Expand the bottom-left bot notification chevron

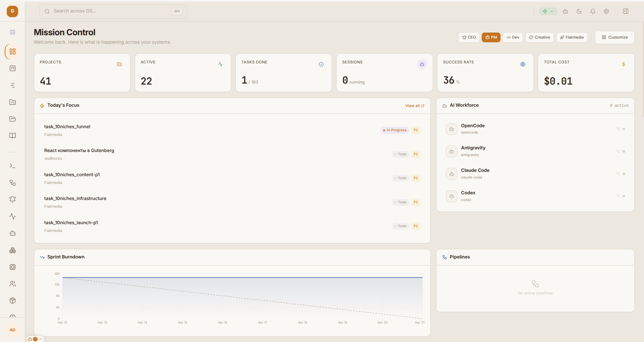(x=41, y=339)
